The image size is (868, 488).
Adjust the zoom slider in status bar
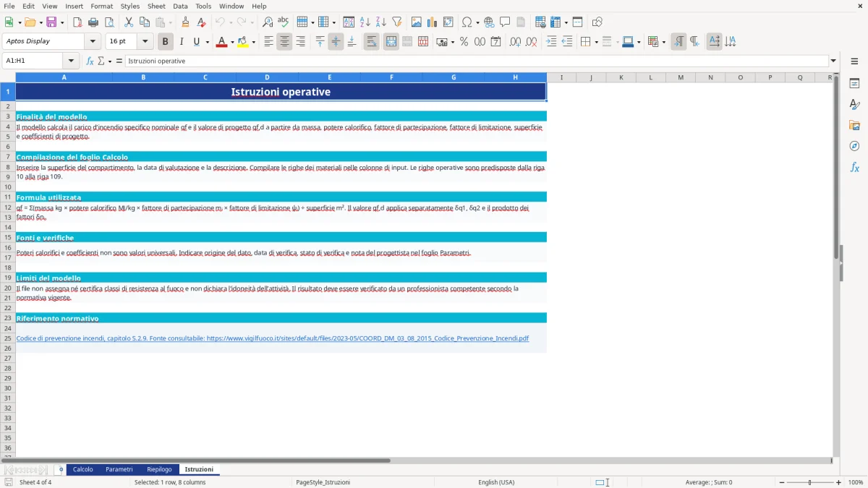click(809, 482)
